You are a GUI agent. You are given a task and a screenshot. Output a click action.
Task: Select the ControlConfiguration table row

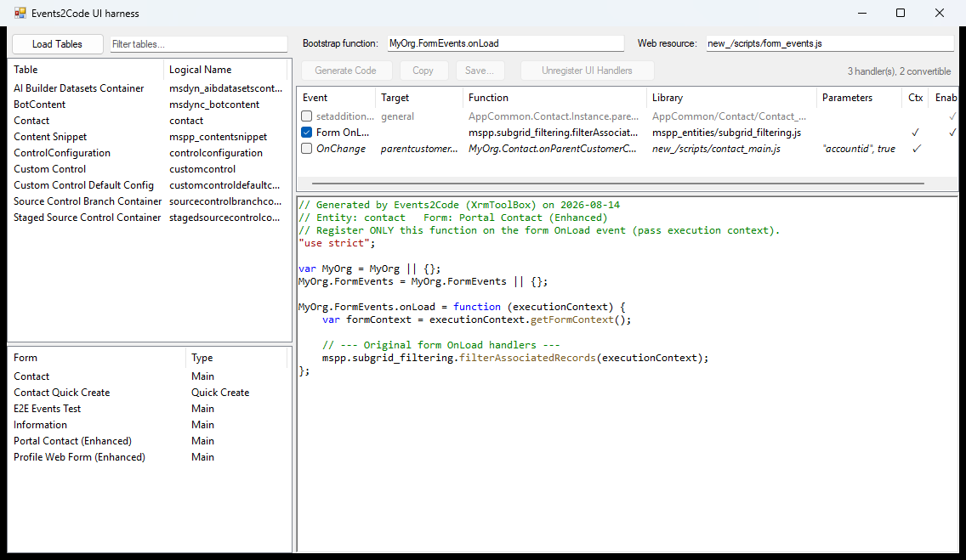click(149, 153)
